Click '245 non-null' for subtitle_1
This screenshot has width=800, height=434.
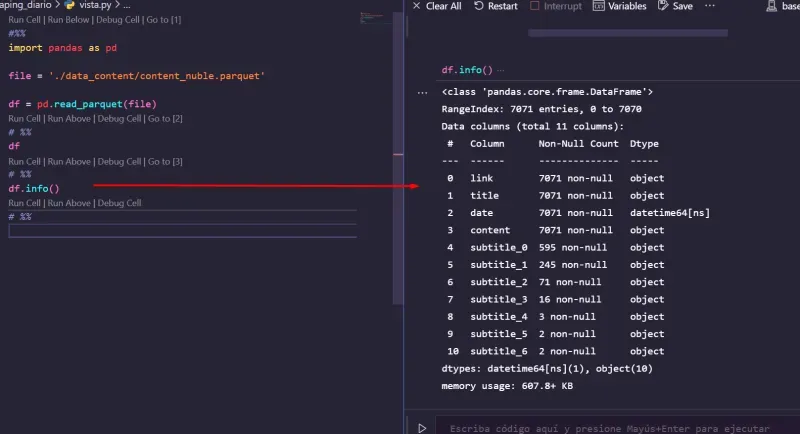point(572,265)
